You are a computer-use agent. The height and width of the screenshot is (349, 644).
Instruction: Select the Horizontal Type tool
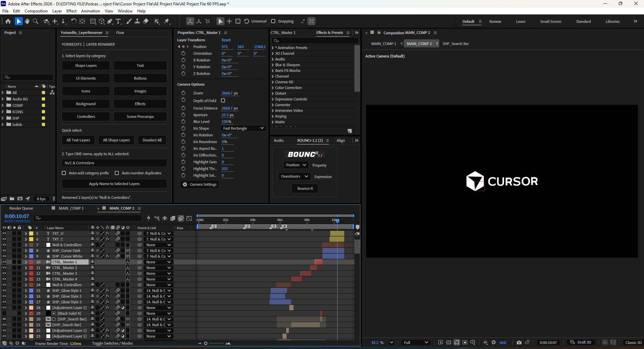pyautogui.click(x=118, y=21)
